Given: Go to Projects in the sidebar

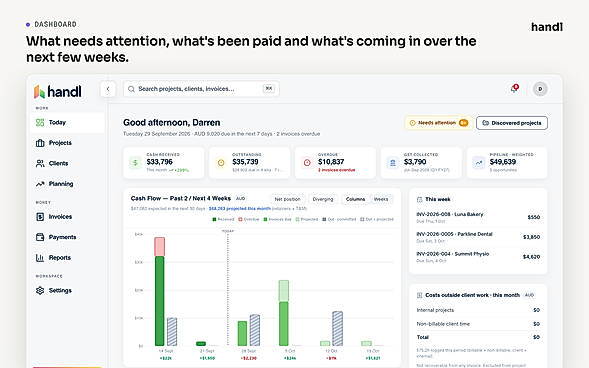Looking at the screenshot, I should 67,143.
